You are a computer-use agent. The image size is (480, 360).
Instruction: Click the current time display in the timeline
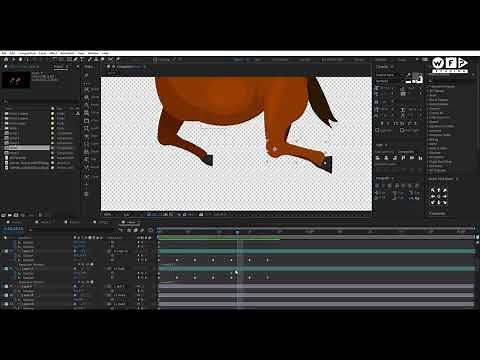click(x=13, y=229)
